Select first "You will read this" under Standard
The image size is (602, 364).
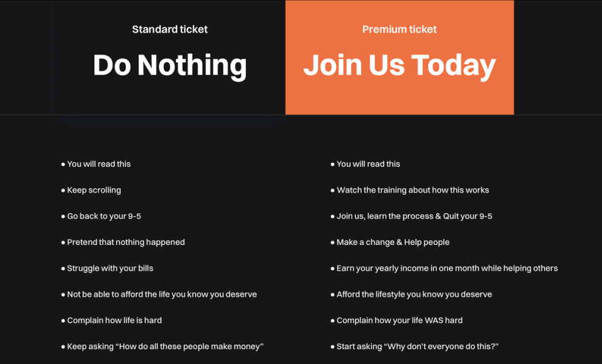coord(96,164)
